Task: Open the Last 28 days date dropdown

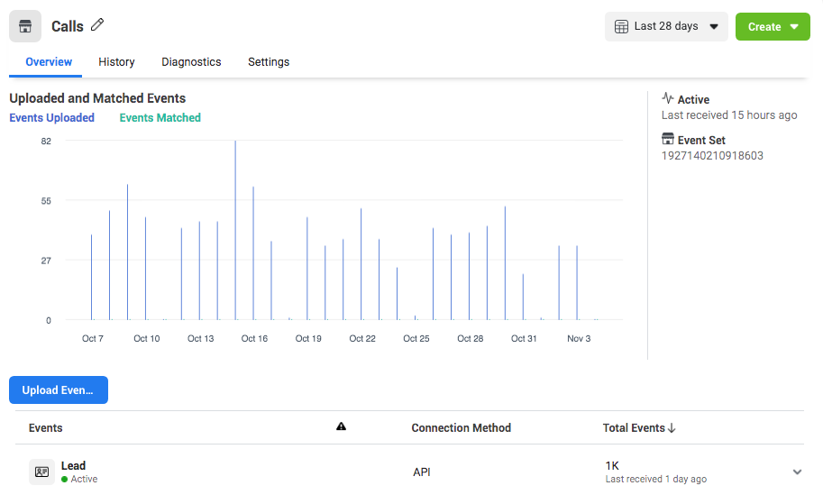Action: pyautogui.click(x=666, y=26)
